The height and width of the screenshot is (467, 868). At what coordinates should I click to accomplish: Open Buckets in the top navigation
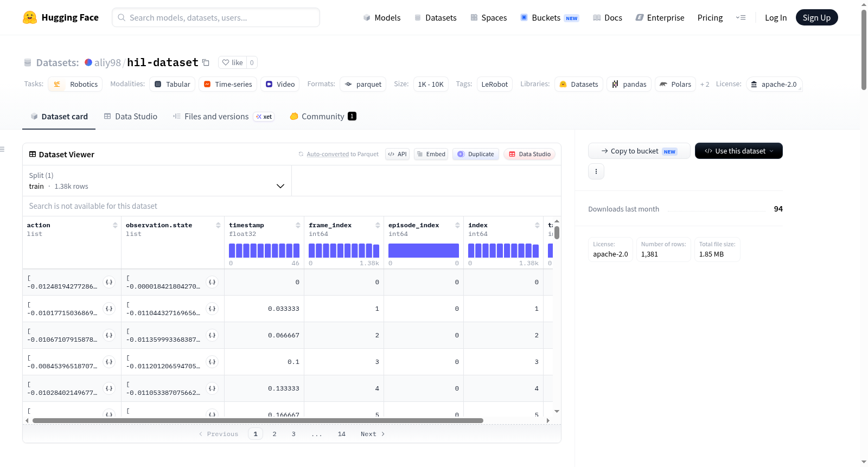click(x=550, y=17)
